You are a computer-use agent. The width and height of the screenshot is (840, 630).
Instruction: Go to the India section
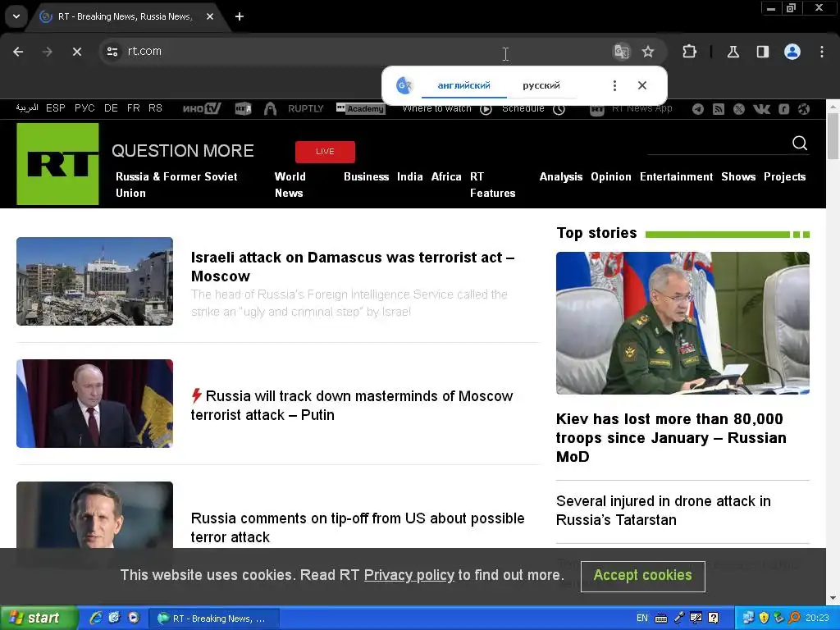410,177
